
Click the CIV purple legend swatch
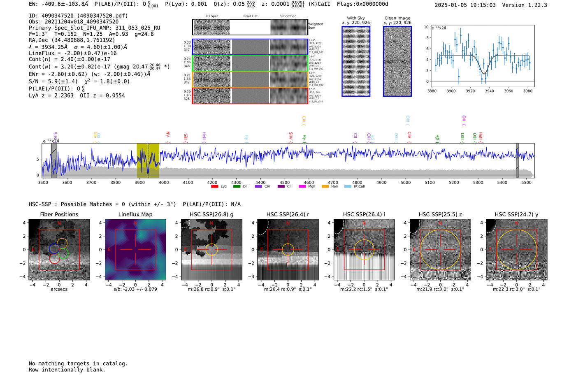click(258, 186)
